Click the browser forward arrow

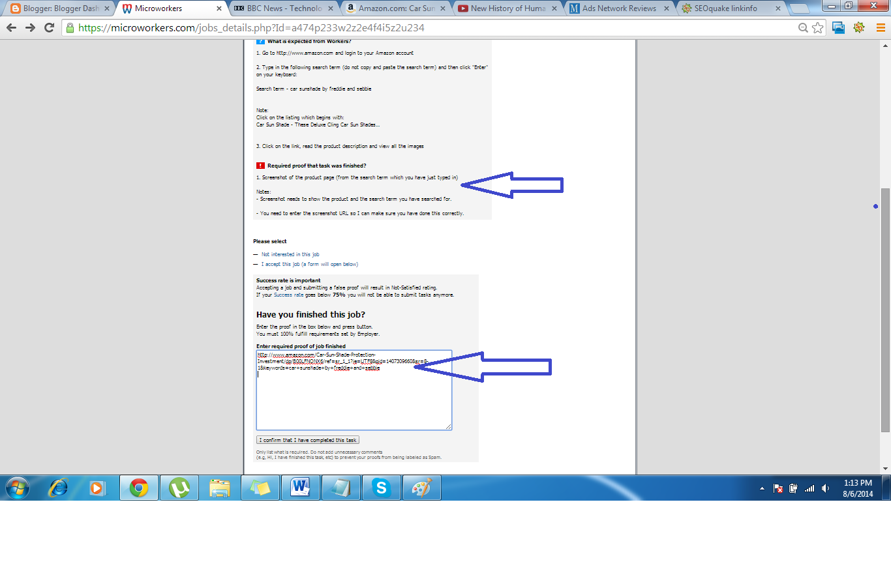(x=30, y=27)
